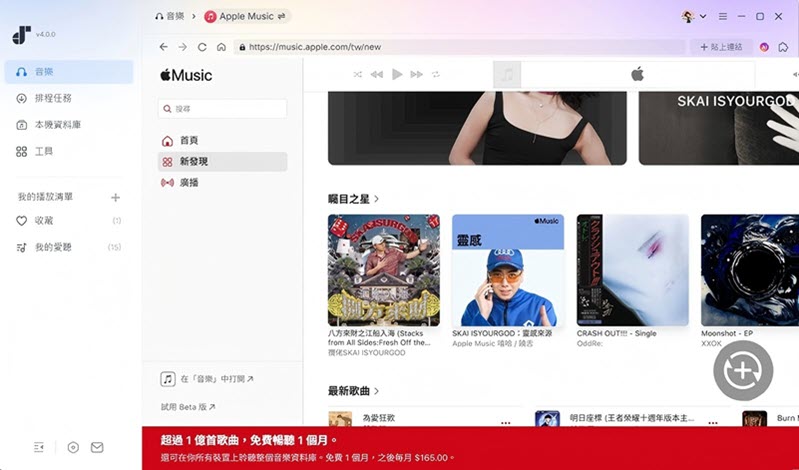
Task: Open the 音樂 section in left sidebar
Action: (69, 72)
